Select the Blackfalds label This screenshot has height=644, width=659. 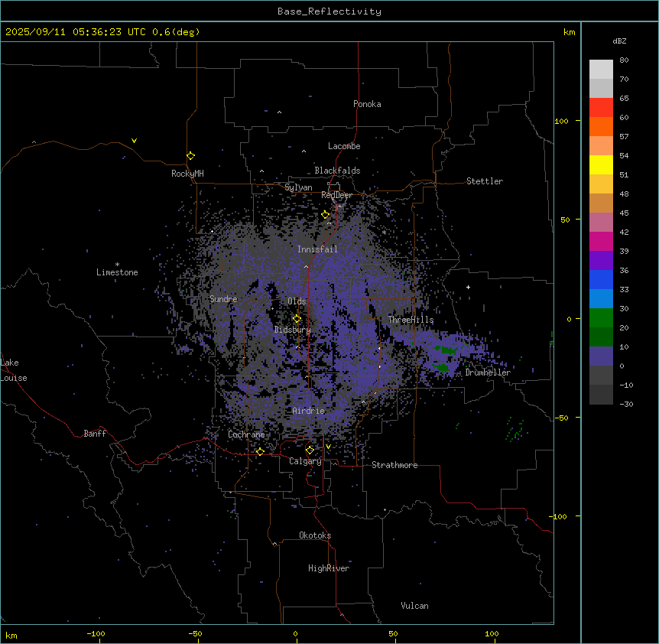(337, 171)
